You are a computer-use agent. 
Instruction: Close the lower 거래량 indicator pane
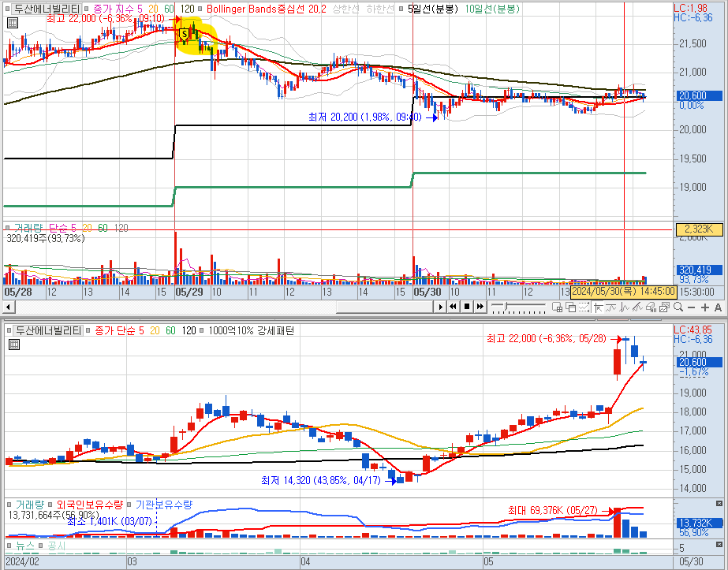pyautogui.click(x=719, y=504)
